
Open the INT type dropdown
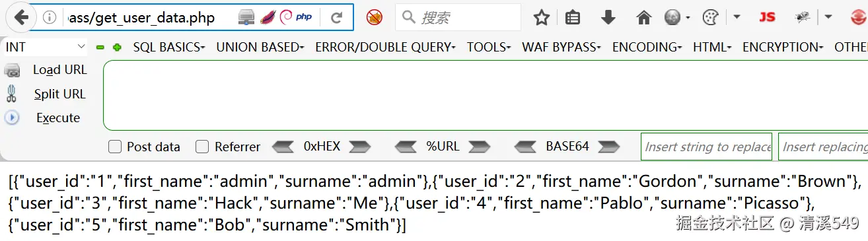click(x=45, y=47)
